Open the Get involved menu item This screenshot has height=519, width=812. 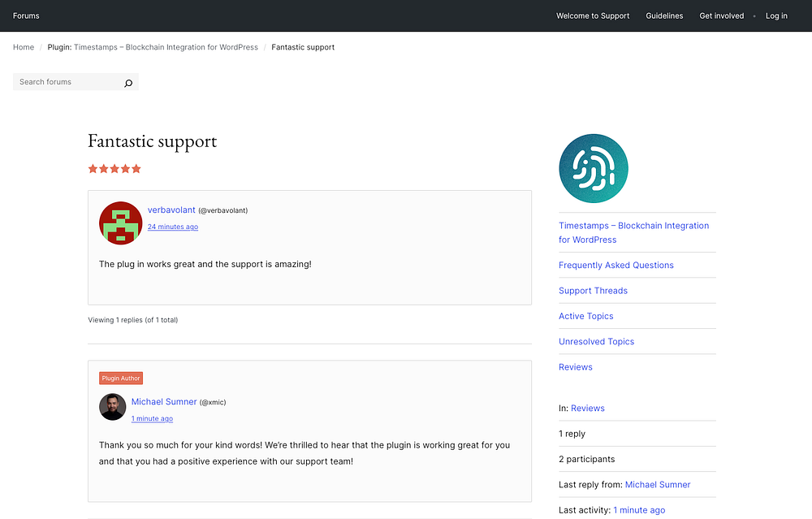pyautogui.click(x=721, y=15)
